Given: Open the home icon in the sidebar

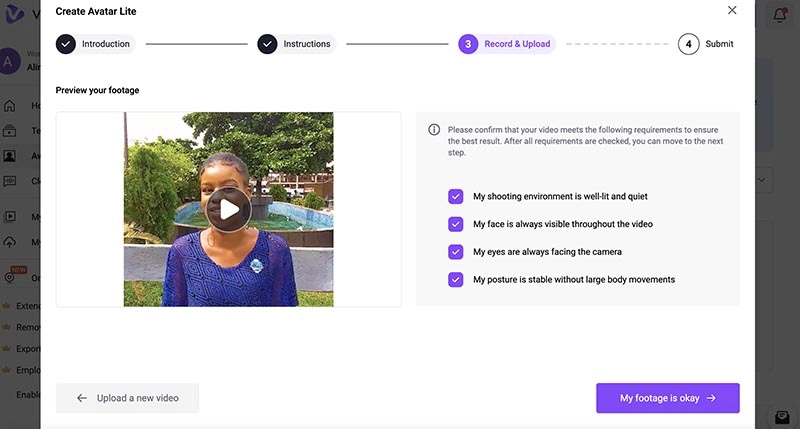Looking at the screenshot, I should (x=10, y=105).
